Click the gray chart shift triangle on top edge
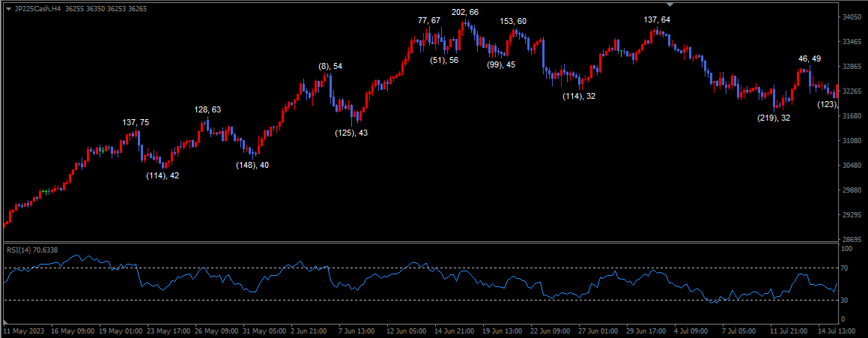Screen dimensions: 868x338 click(x=670, y=4)
